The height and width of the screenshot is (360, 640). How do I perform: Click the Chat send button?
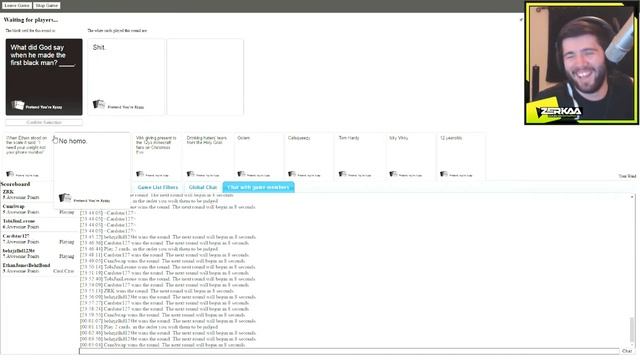click(x=627, y=351)
